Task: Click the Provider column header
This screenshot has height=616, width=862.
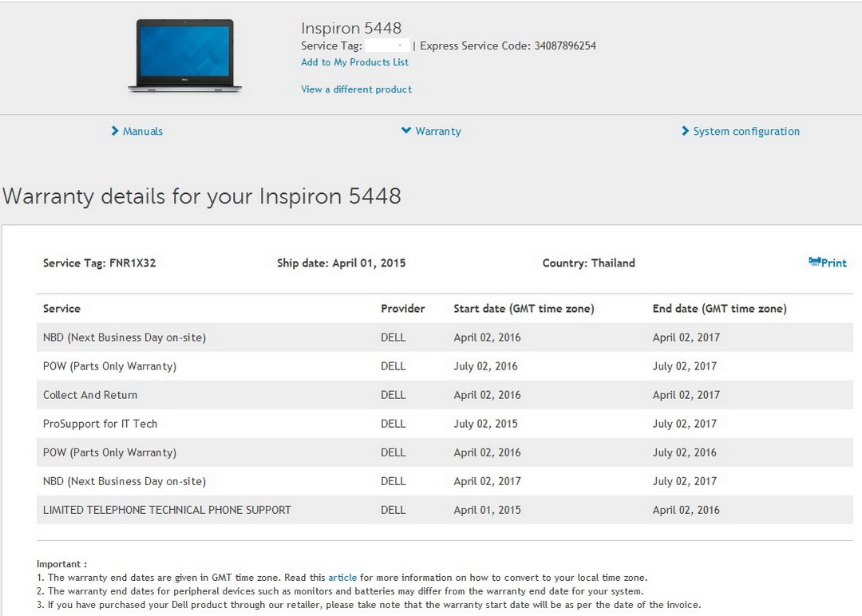Action: pyautogui.click(x=402, y=309)
